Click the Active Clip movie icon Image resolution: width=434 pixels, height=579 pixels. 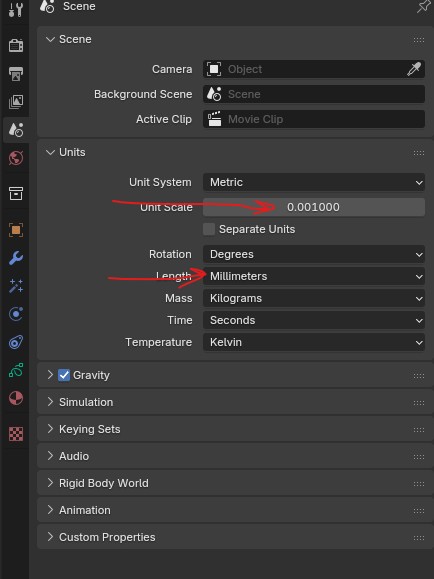[214, 119]
